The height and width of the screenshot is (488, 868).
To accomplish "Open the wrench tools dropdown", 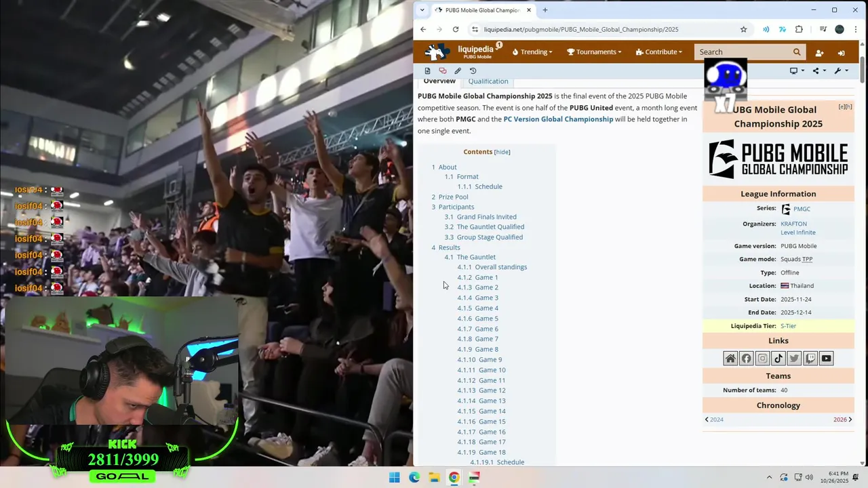I will (x=841, y=70).
